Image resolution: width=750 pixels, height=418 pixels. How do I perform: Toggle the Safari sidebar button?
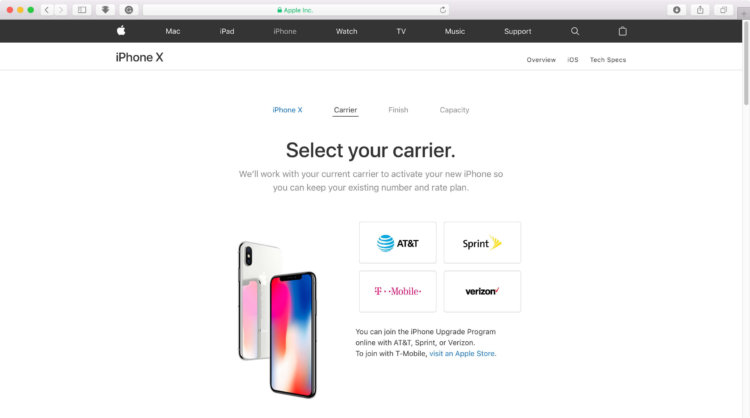pyautogui.click(x=82, y=10)
